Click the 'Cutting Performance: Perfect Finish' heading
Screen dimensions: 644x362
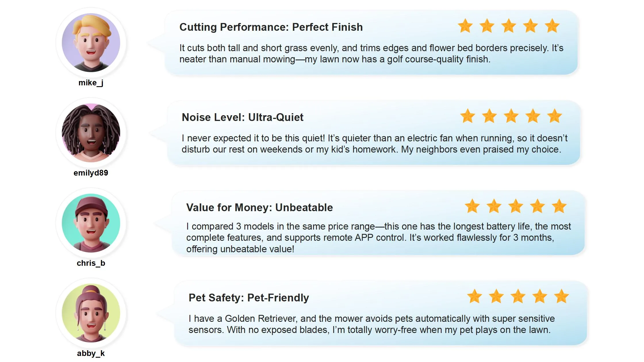tap(271, 27)
